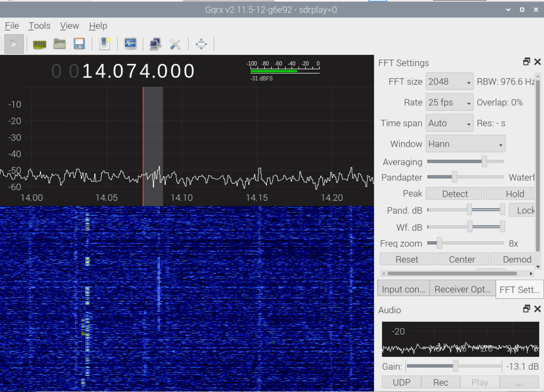Viewport: 544px width, 392px height.
Task: Open the bookmarks icon in the toolbar
Action: click(104, 44)
